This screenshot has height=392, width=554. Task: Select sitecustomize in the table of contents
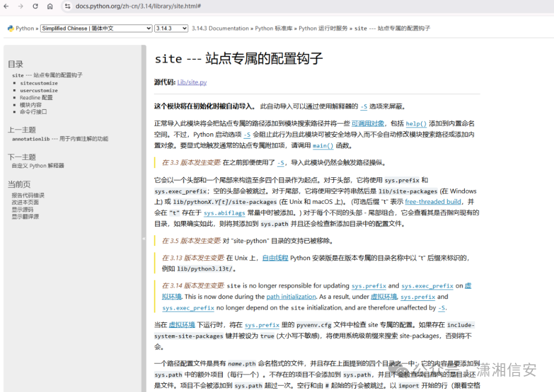39,82
